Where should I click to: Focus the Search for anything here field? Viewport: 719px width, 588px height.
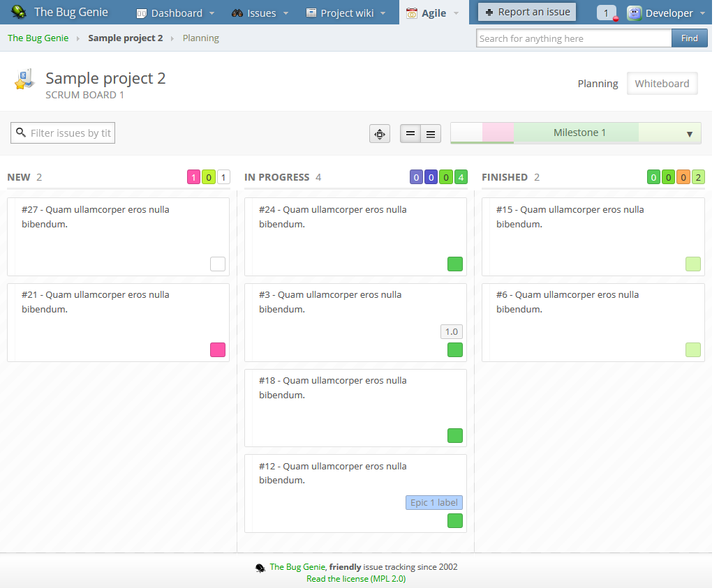pyautogui.click(x=574, y=38)
